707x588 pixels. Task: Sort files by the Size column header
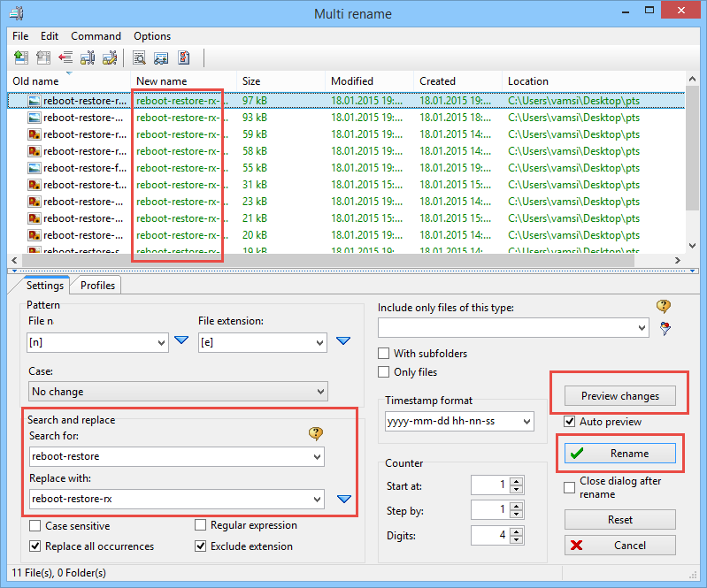tap(280, 81)
